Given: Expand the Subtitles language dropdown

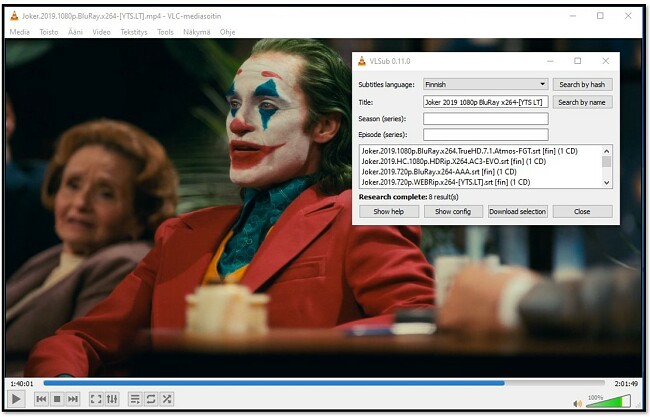Looking at the screenshot, I should (485, 84).
